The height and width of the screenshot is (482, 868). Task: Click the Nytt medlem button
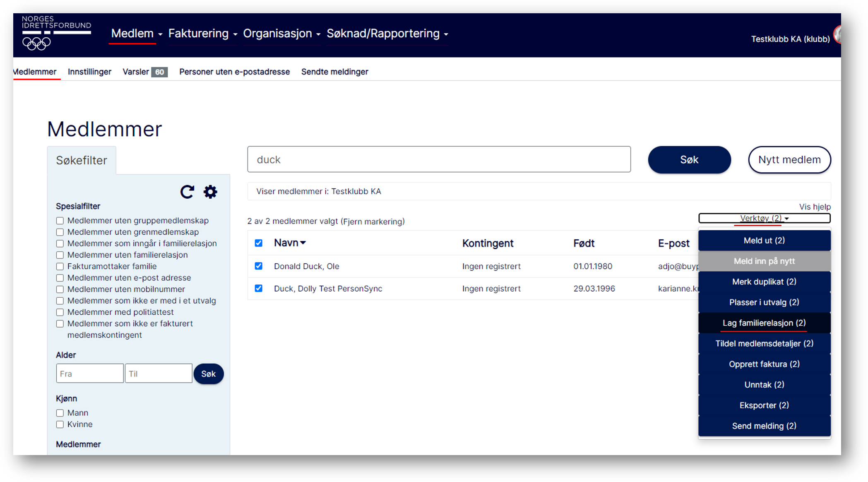pyautogui.click(x=789, y=160)
